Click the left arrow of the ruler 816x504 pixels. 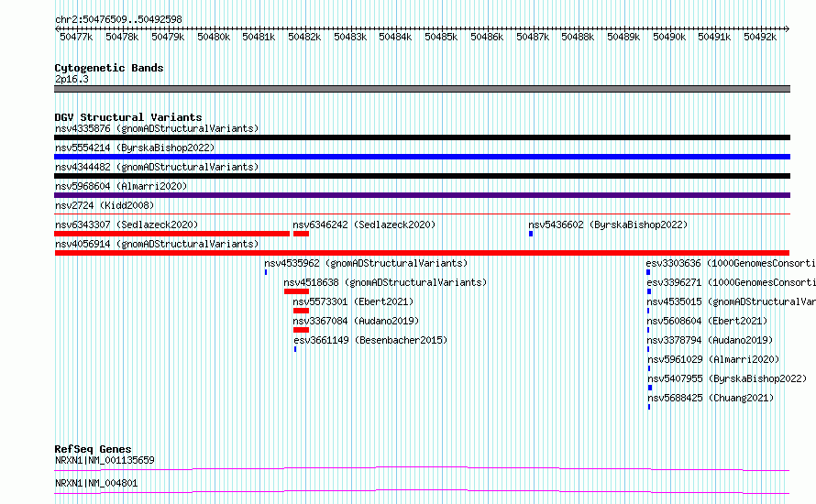coord(57,29)
